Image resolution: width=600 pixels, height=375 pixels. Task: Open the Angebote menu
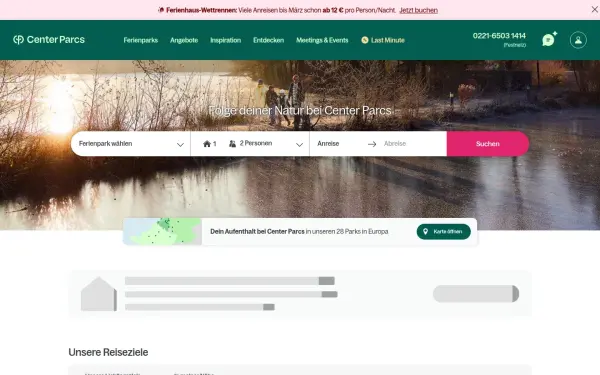184,40
